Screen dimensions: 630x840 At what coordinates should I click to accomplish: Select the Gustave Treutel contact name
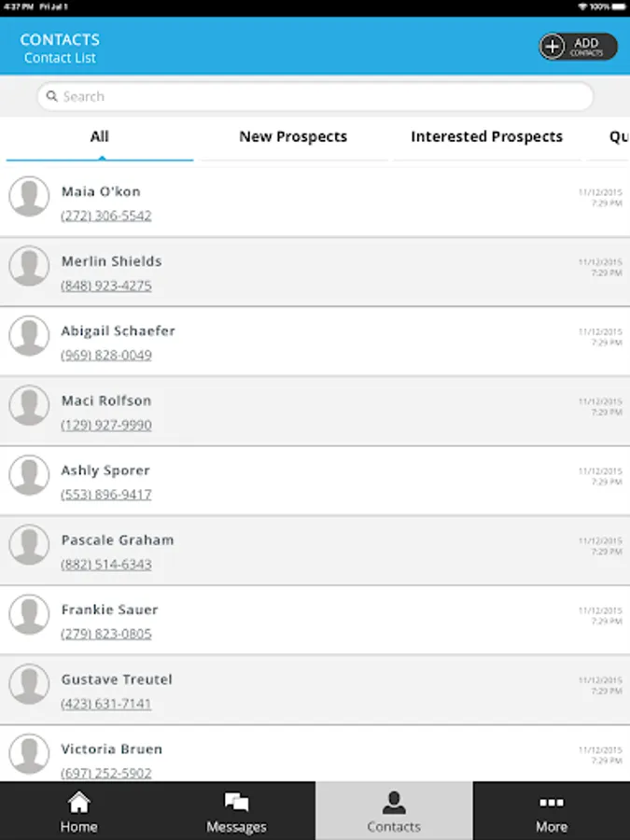[x=117, y=679]
